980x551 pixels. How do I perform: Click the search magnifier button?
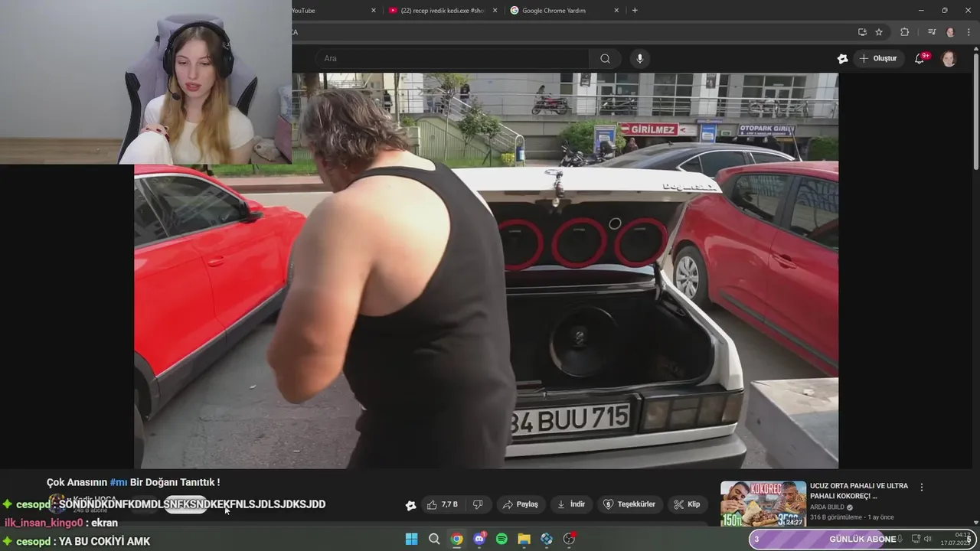tap(605, 59)
